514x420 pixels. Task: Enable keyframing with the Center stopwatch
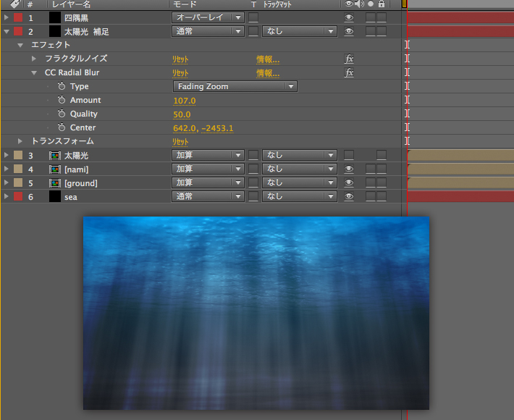(62, 127)
